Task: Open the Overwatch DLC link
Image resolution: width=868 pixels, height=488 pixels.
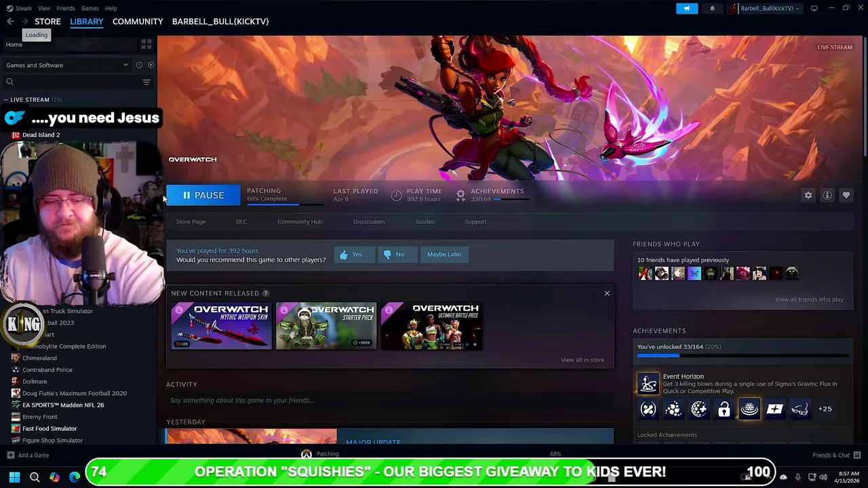Action: tap(241, 222)
